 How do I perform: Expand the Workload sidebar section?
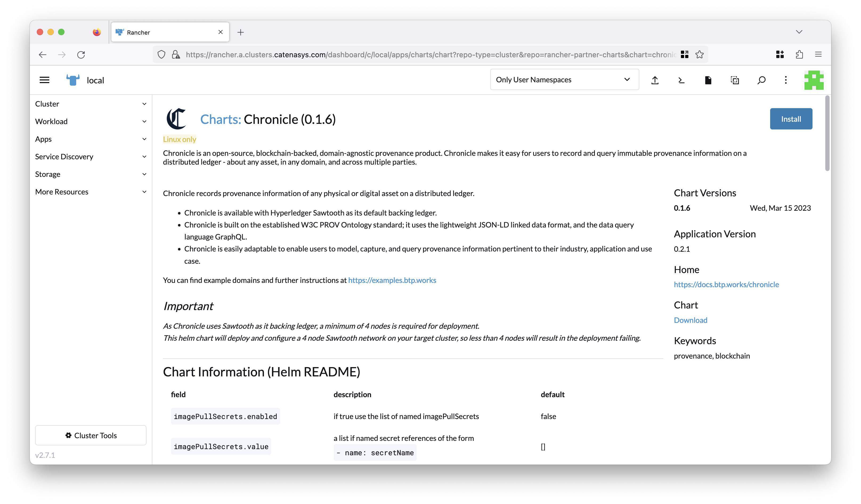pyautogui.click(x=91, y=121)
